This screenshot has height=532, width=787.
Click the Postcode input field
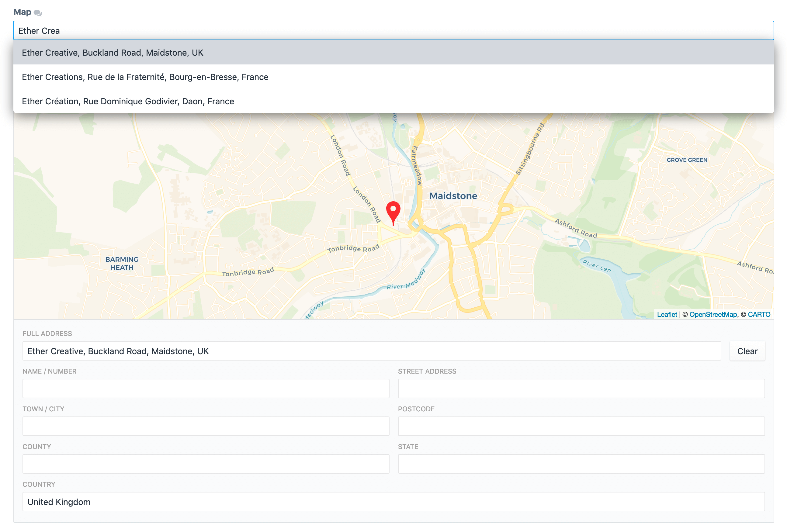[581, 426]
